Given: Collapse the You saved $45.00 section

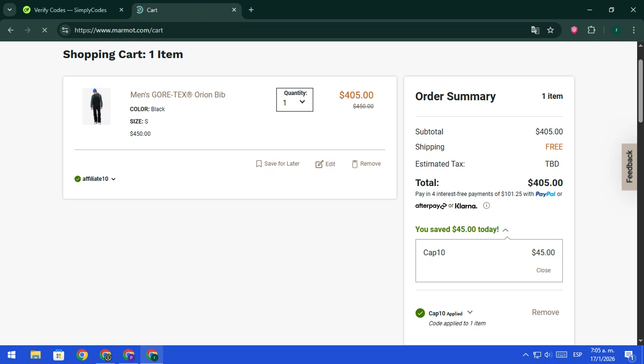Looking at the screenshot, I should 506,230.
